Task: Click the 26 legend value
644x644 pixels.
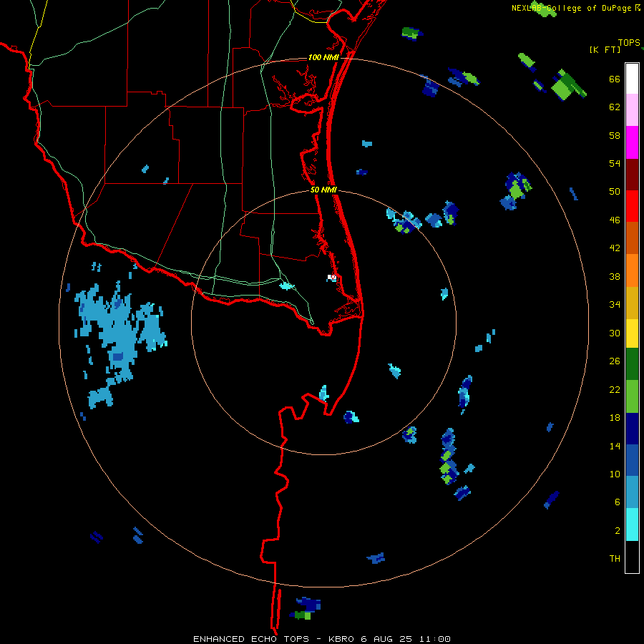Action: point(615,361)
